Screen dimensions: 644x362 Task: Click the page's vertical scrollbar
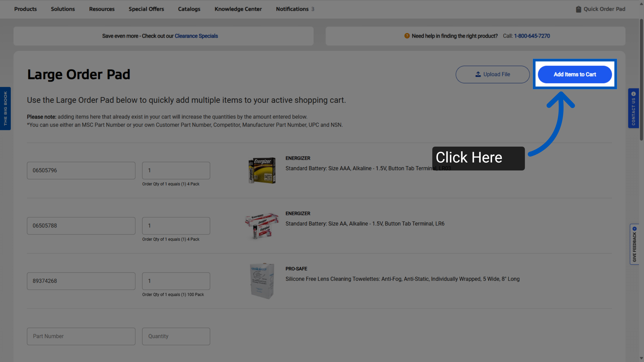click(641, 79)
